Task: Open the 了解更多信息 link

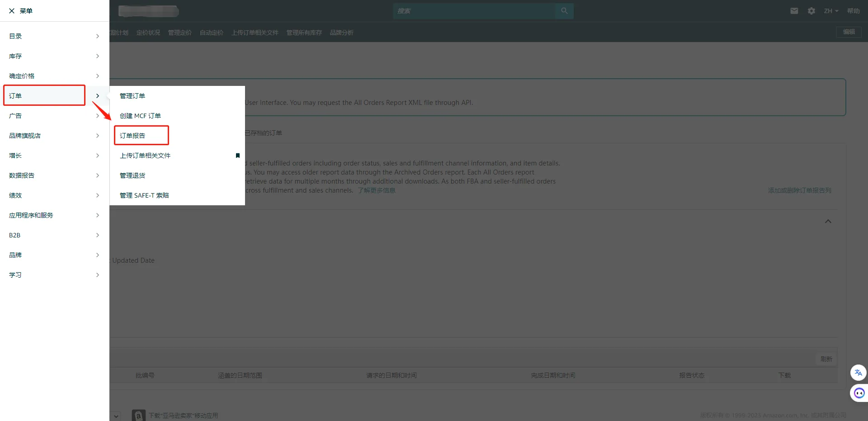Action: [x=377, y=190]
